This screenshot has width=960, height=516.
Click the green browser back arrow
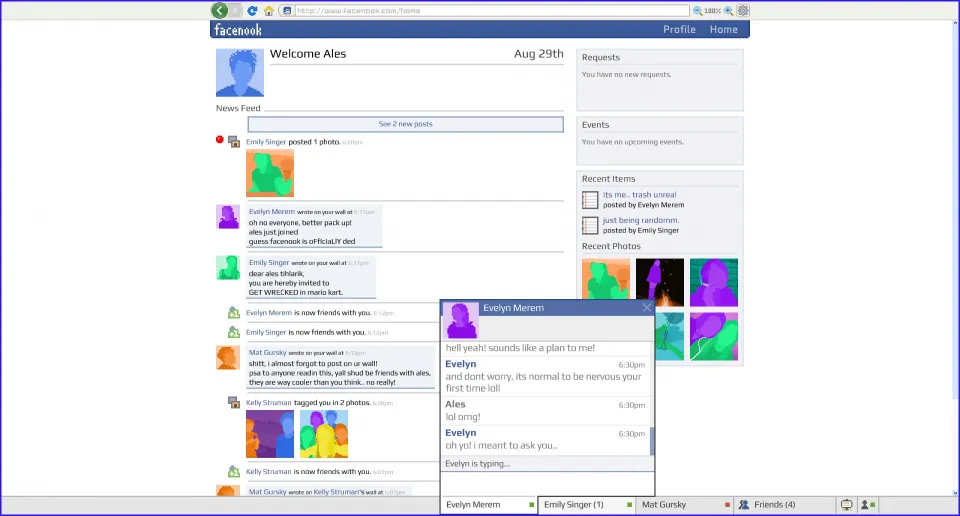pyautogui.click(x=219, y=10)
